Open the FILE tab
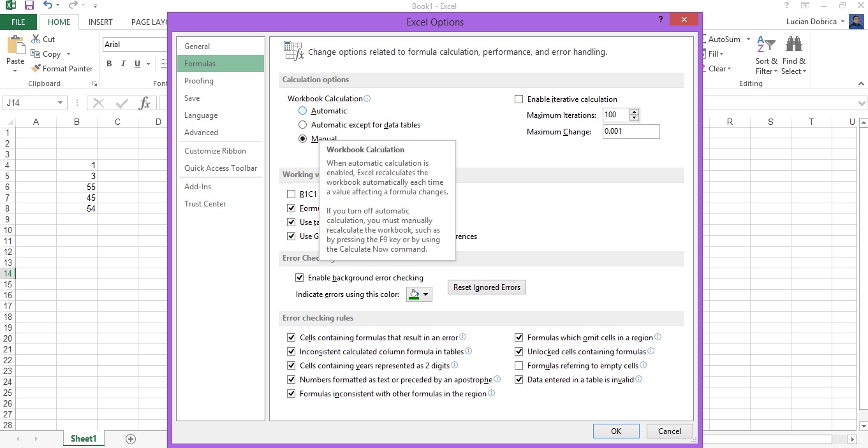868x448 pixels. pos(18,22)
